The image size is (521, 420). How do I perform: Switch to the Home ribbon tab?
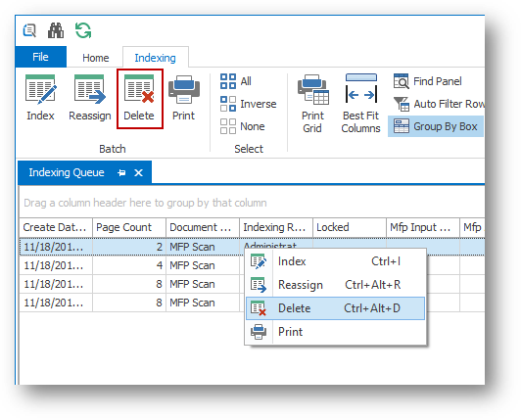[95, 58]
